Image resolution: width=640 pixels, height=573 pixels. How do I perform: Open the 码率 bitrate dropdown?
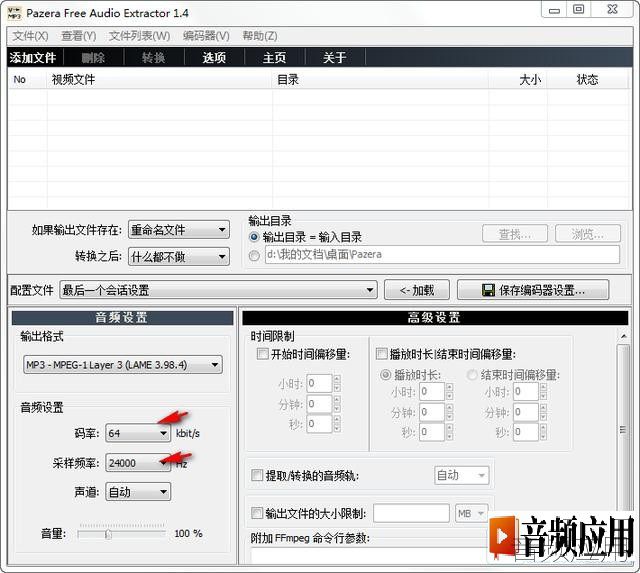(x=138, y=433)
